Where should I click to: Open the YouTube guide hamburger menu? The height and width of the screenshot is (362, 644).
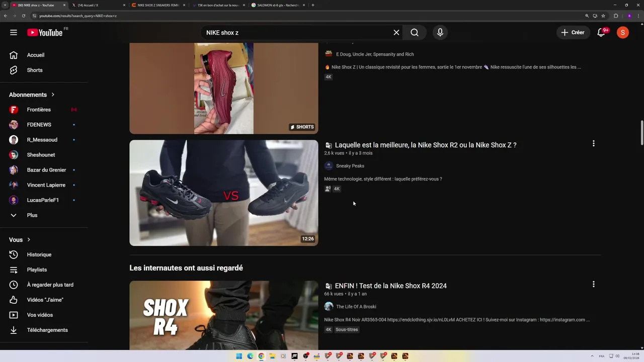[14, 33]
